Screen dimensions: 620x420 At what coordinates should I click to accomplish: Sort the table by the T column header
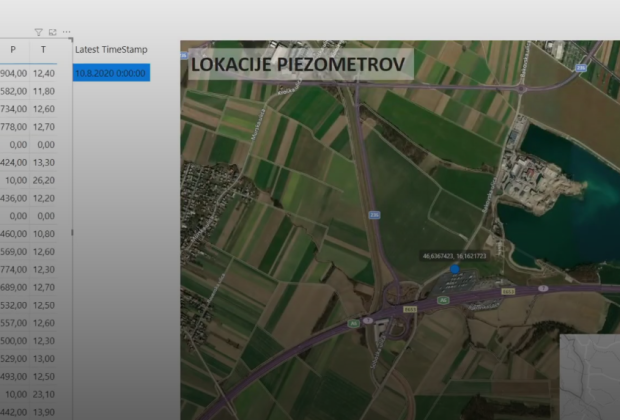click(43, 49)
